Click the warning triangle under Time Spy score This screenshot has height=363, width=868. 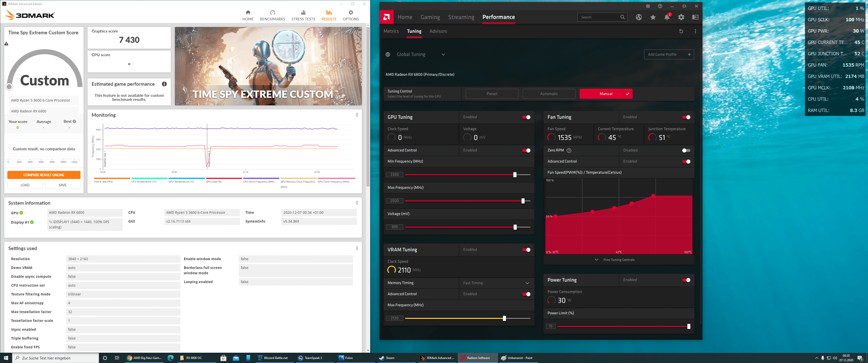pyautogui.click(x=6, y=43)
